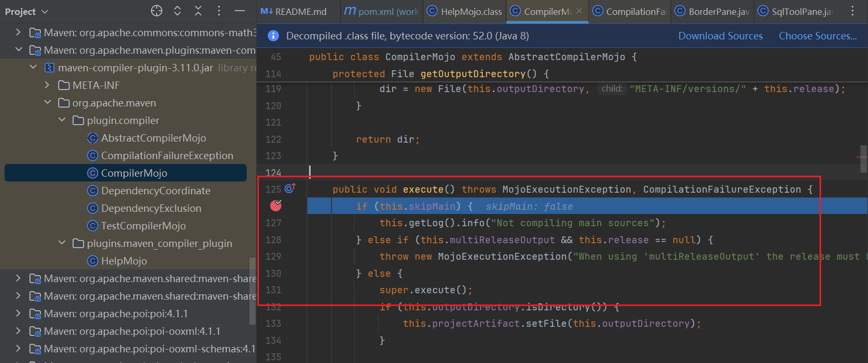The image size is (868, 363).
Task: Click the skipMain field on line 126
Action: pyautogui.click(x=432, y=207)
